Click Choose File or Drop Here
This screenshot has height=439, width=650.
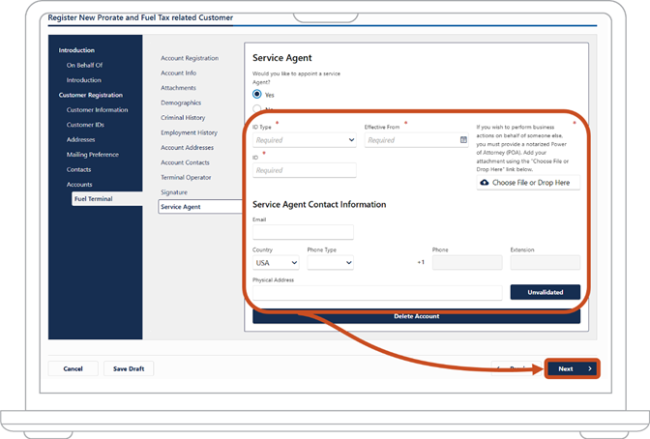point(528,182)
